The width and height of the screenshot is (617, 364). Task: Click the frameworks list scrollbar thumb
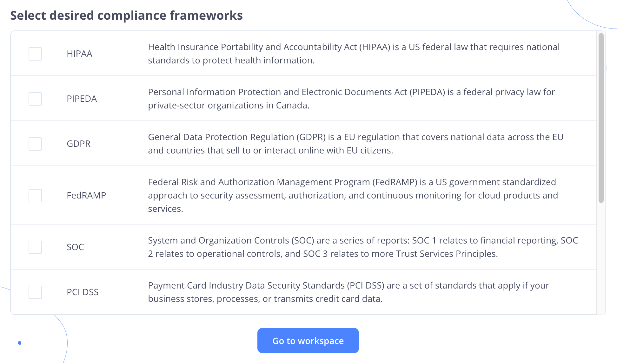click(601, 118)
